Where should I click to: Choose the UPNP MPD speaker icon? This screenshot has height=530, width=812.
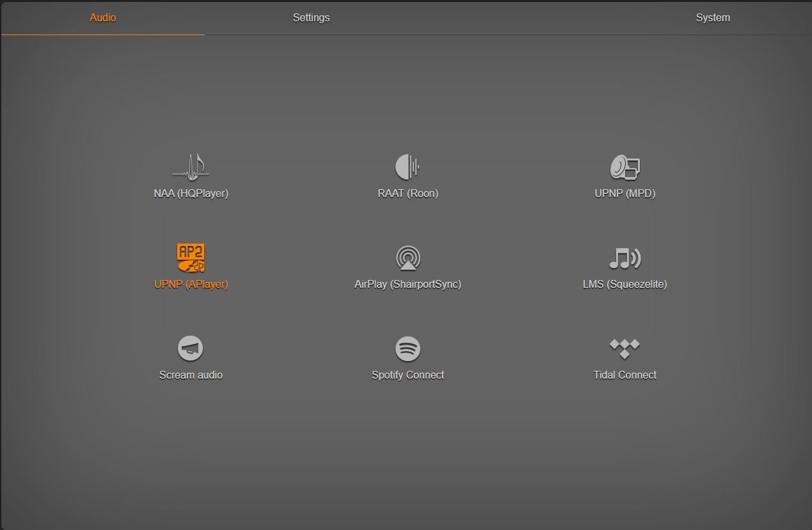[625, 167]
